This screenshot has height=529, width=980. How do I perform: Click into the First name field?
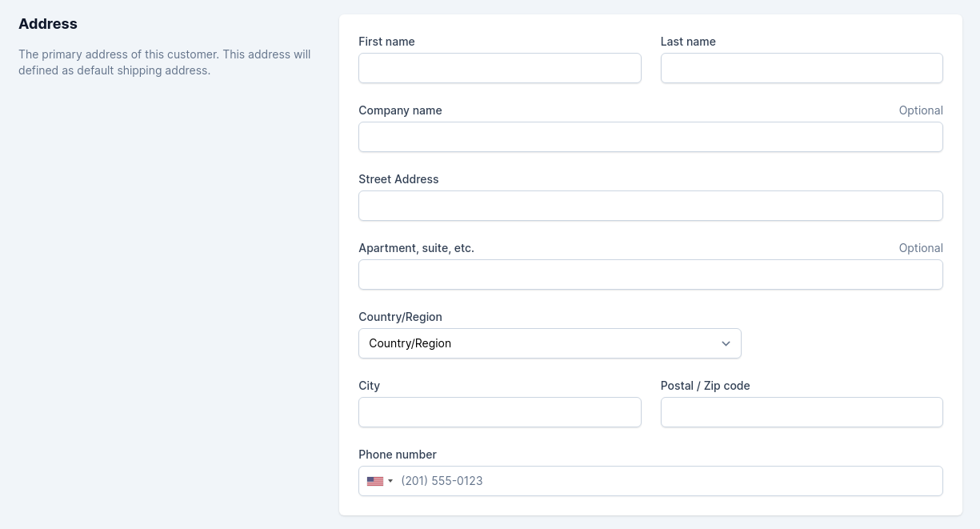pyautogui.click(x=499, y=68)
